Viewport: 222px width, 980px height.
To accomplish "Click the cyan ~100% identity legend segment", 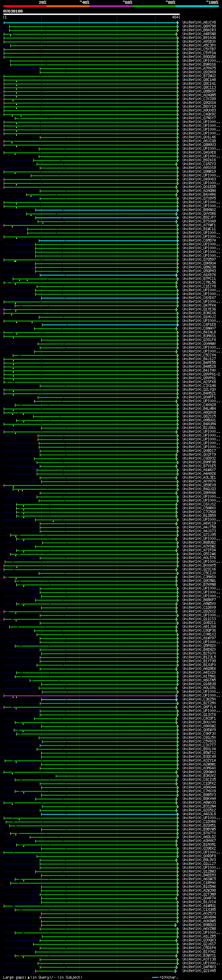I will click(197, 6).
